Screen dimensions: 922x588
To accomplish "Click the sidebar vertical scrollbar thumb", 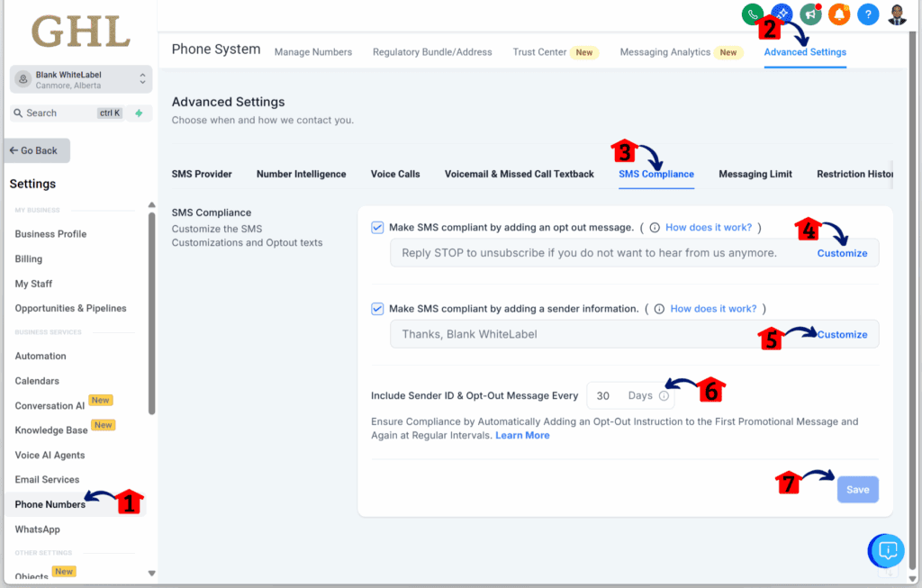I will pos(151,313).
